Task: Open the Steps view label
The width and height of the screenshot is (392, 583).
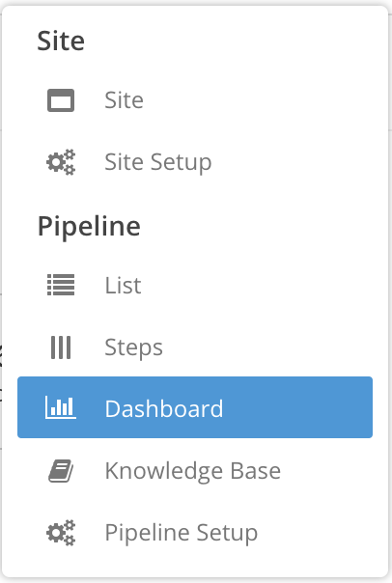Action: click(x=133, y=348)
